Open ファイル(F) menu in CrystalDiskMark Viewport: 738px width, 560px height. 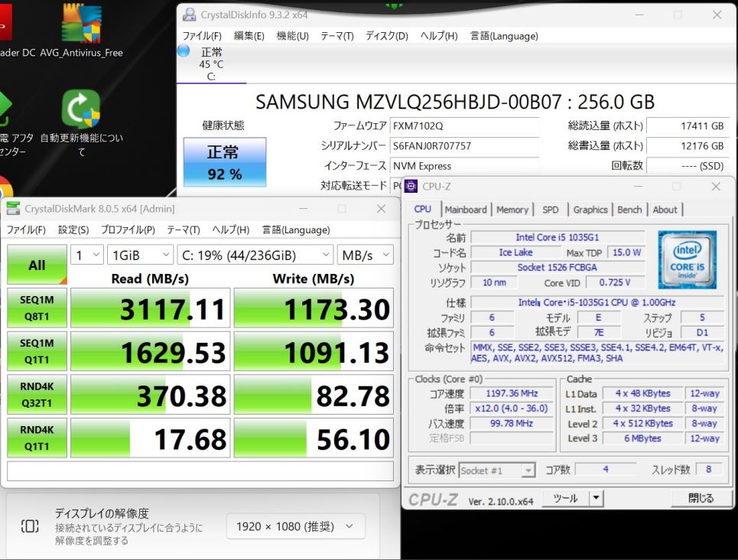[26, 230]
